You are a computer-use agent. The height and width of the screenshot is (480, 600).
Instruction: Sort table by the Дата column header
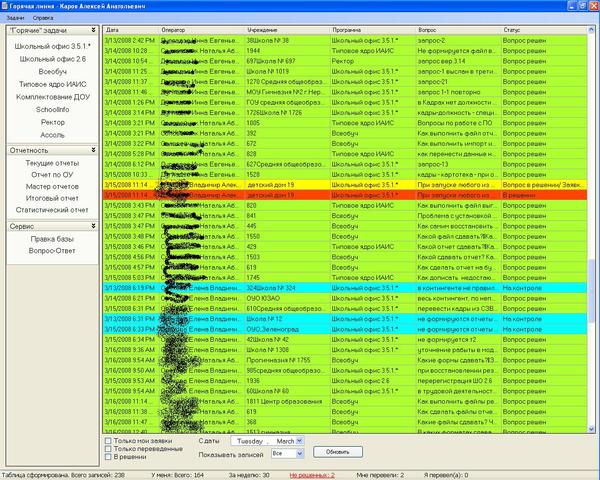[131, 31]
